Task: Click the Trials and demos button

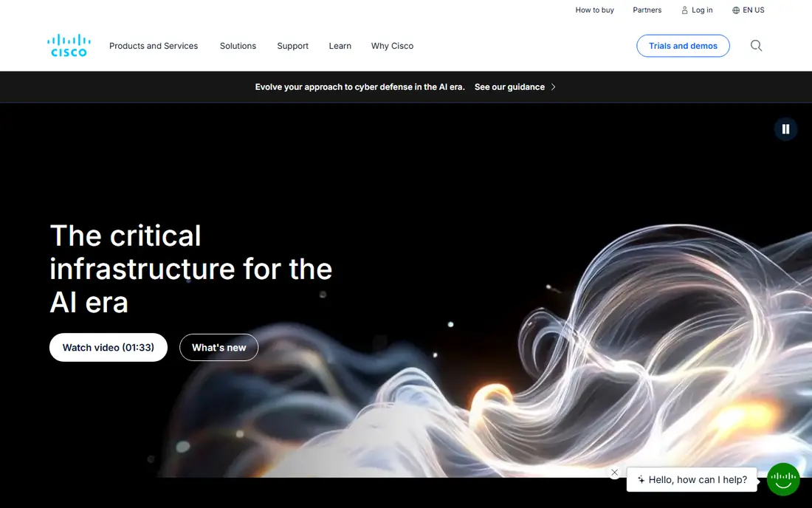Action: [x=683, y=46]
